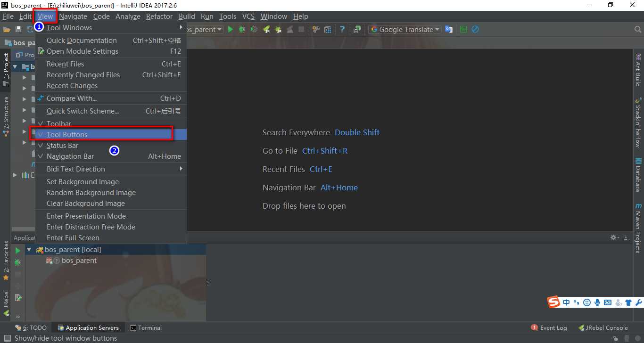Open the 6: TODO tool tab

(x=31, y=328)
